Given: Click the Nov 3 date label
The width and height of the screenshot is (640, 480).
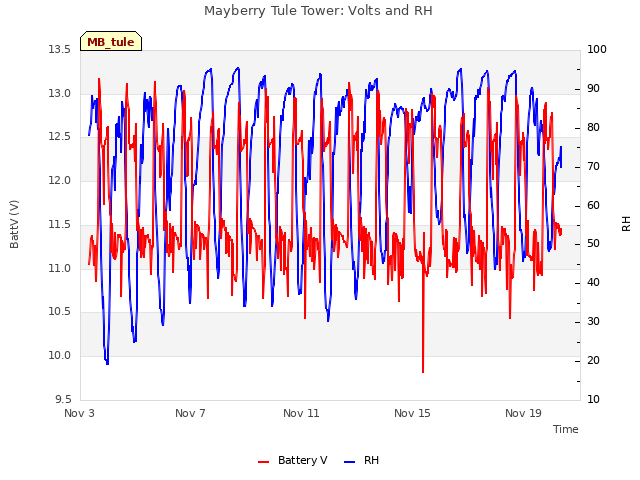Looking at the screenshot, I should pyautogui.click(x=79, y=413).
